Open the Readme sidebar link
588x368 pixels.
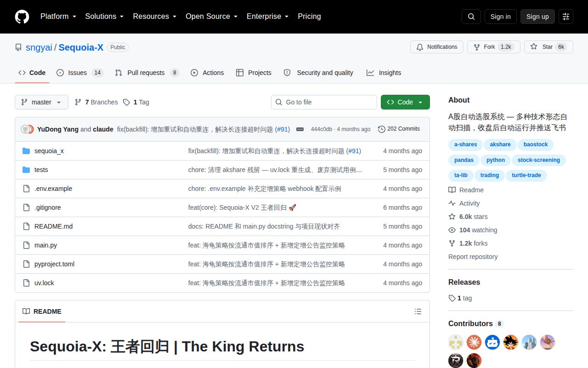466,190
